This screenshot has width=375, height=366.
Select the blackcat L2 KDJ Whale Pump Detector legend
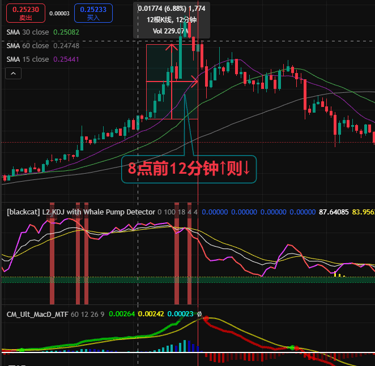coord(81,212)
